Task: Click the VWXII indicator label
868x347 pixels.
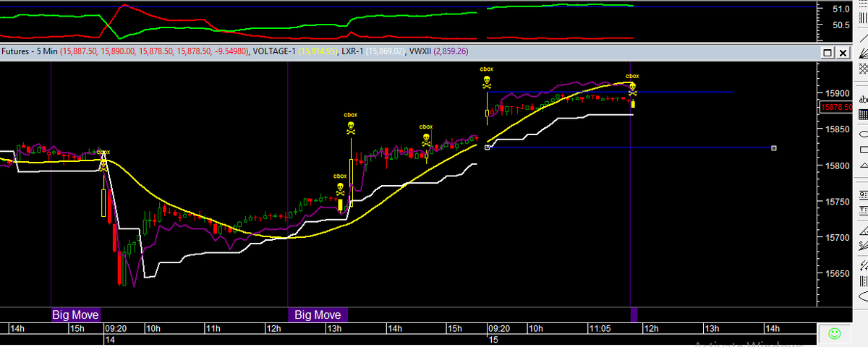Action: pos(420,52)
